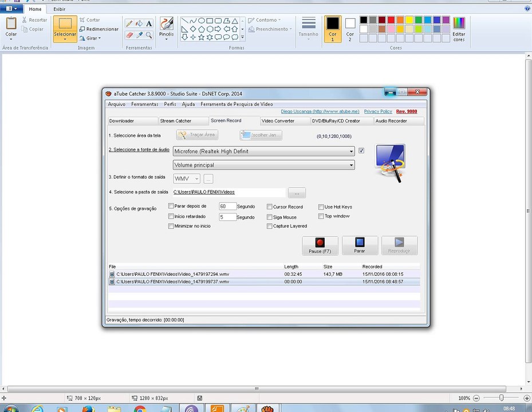Expand the shapes gallery more arrow
This screenshot has width=532, height=412.
point(242,37)
